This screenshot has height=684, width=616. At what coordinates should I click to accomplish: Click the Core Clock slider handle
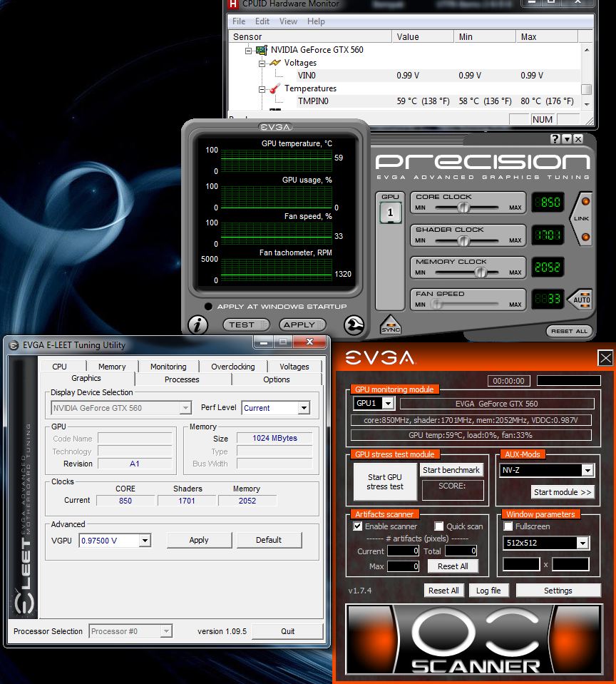click(463, 208)
